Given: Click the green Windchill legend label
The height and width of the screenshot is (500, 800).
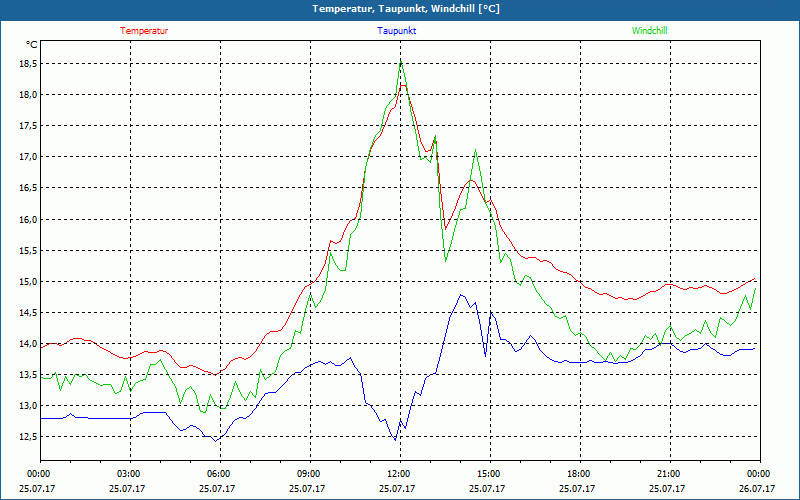Looking at the screenshot, I should (649, 31).
